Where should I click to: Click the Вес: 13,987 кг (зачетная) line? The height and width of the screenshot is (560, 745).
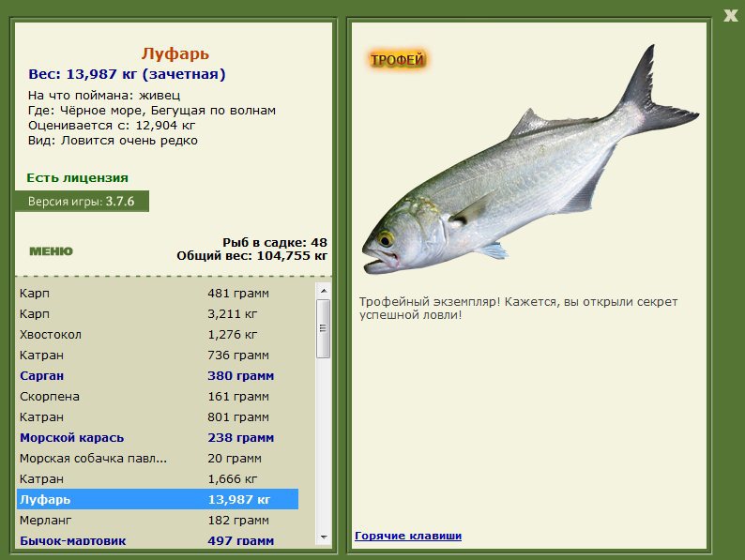pyautogui.click(x=127, y=74)
